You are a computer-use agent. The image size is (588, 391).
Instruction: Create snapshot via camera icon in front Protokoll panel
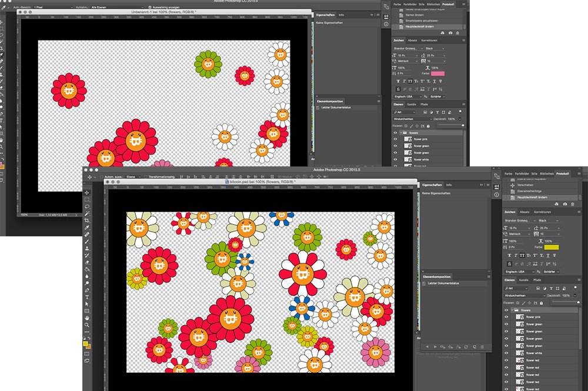(x=564, y=204)
